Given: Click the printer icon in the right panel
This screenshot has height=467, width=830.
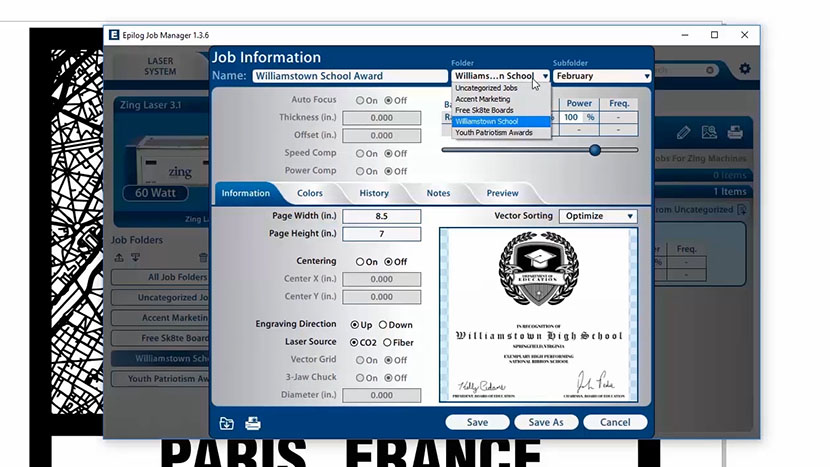Looking at the screenshot, I should pos(734,132).
